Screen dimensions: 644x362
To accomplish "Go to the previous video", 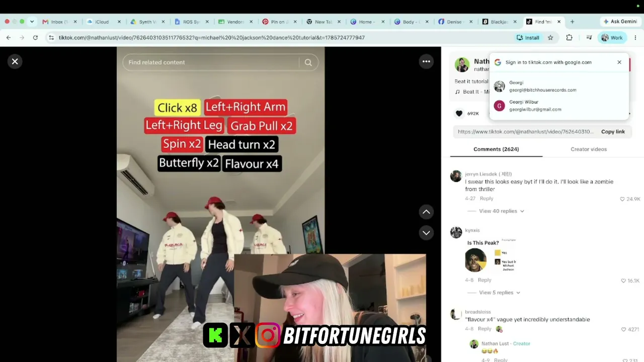I will click(426, 212).
